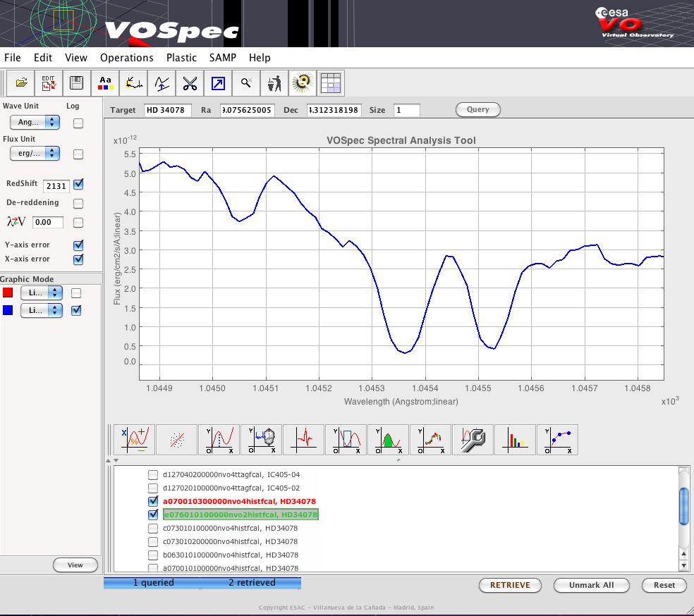Open the Operations menu
This screenshot has width=694, height=616.
[x=126, y=58]
